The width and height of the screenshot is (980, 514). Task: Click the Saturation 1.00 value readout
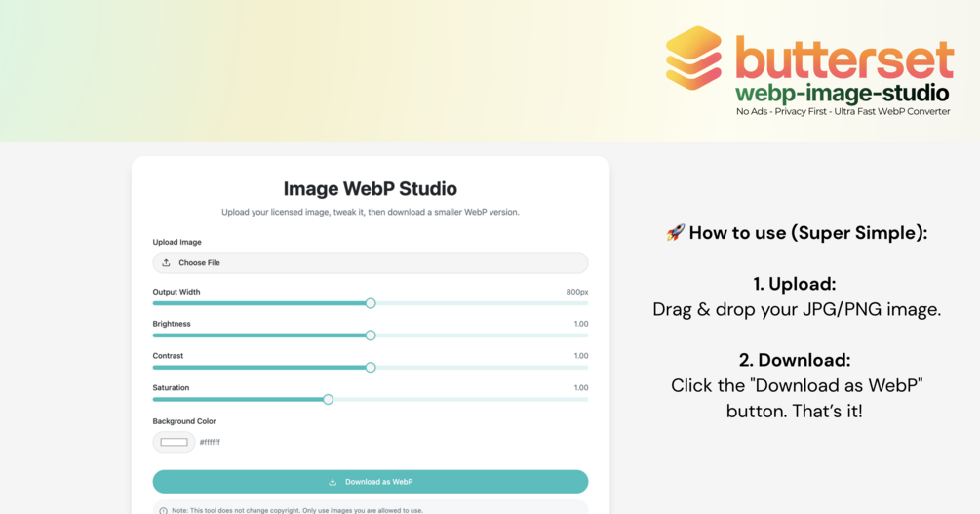[580, 388]
